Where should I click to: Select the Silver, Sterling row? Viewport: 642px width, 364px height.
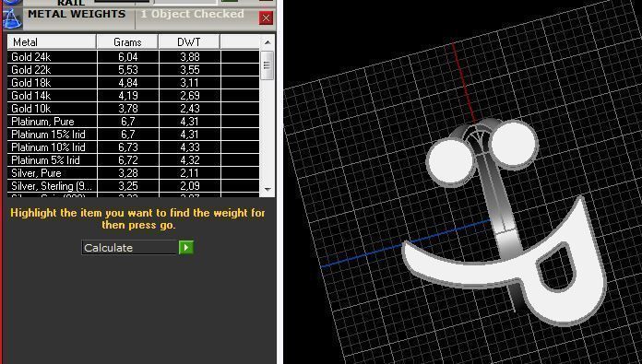(x=134, y=186)
